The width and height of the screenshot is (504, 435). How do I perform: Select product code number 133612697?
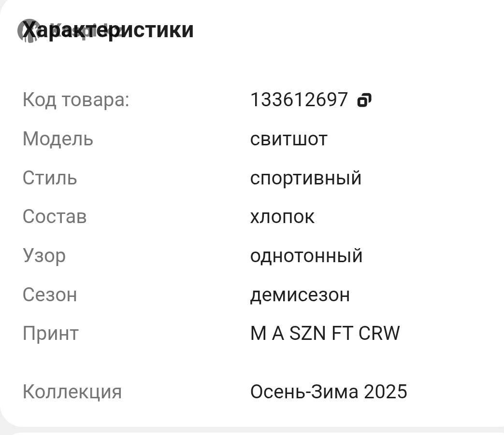[299, 100]
